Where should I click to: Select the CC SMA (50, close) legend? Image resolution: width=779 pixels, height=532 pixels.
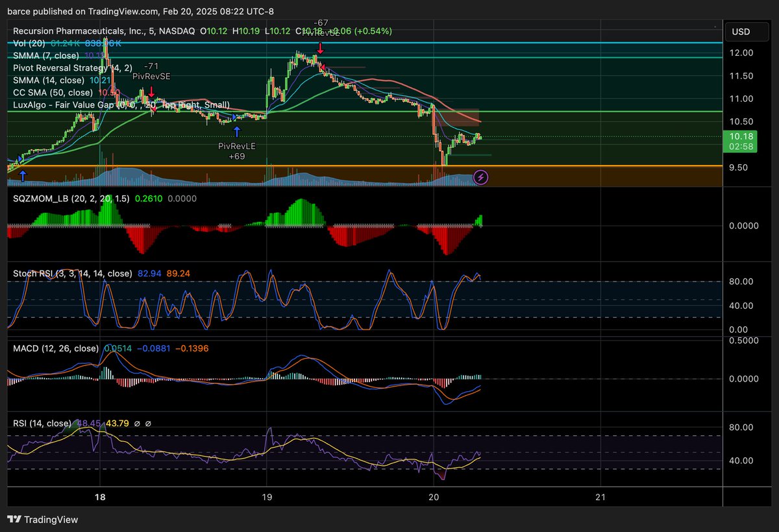point(53,92)
